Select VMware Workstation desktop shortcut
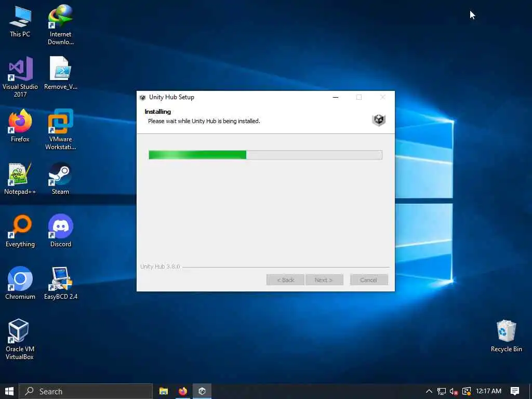 tap(60, 129)
